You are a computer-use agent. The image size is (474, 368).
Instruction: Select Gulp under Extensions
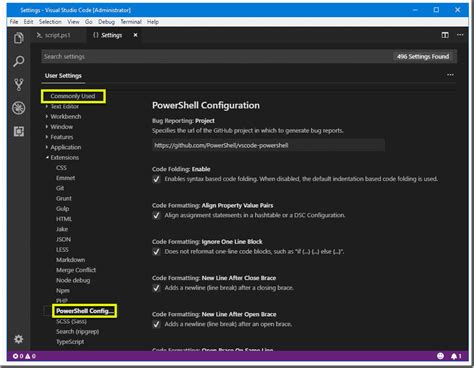[63, 209]
